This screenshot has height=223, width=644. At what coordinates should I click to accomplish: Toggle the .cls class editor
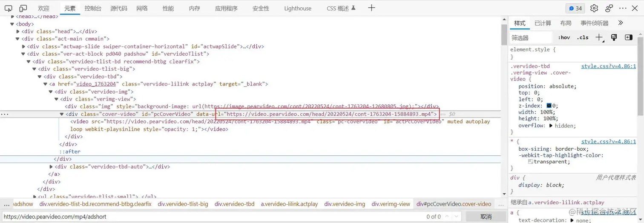[x=583, y=37]
